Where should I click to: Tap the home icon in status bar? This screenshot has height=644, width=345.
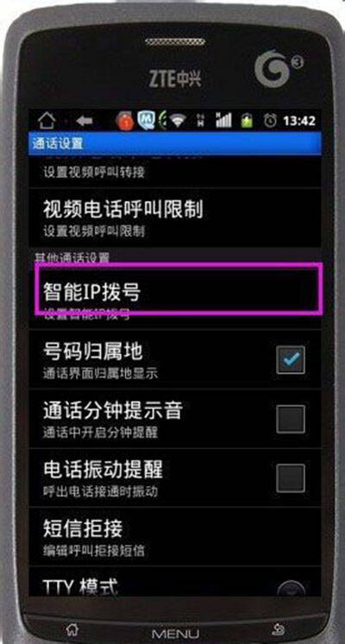[47, 120]
